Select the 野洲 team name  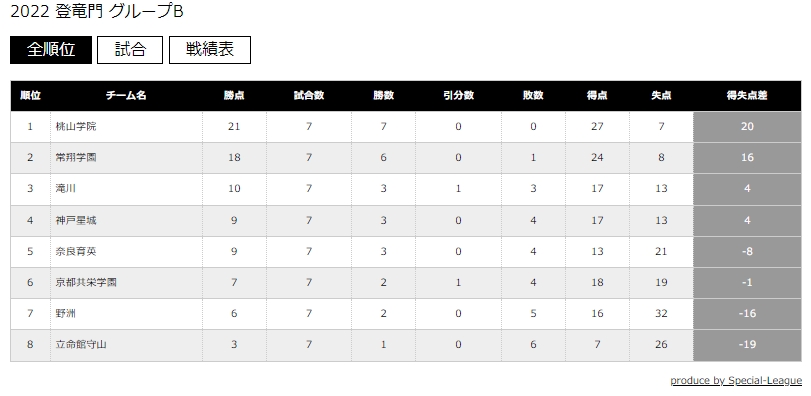66,314
